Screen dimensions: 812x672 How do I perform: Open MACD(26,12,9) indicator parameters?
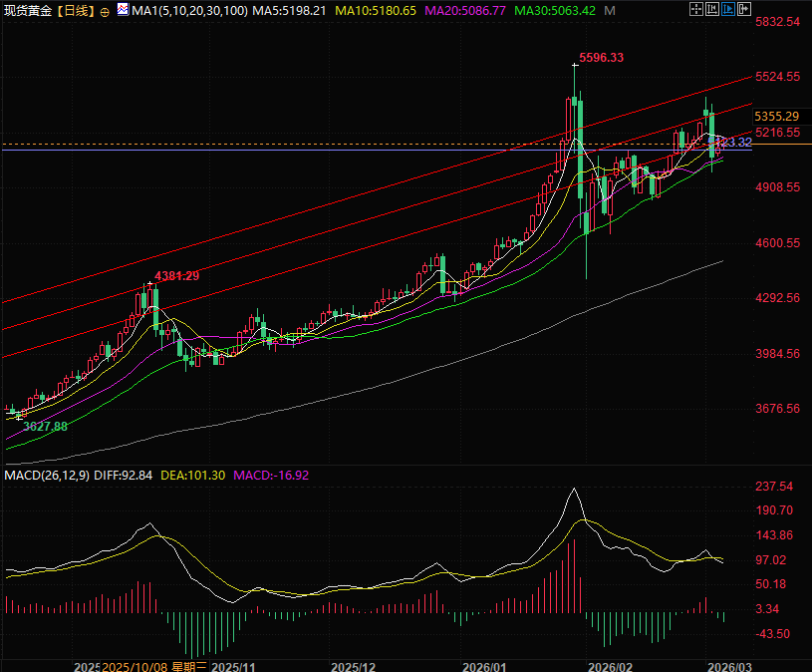(x=46, y=476)
